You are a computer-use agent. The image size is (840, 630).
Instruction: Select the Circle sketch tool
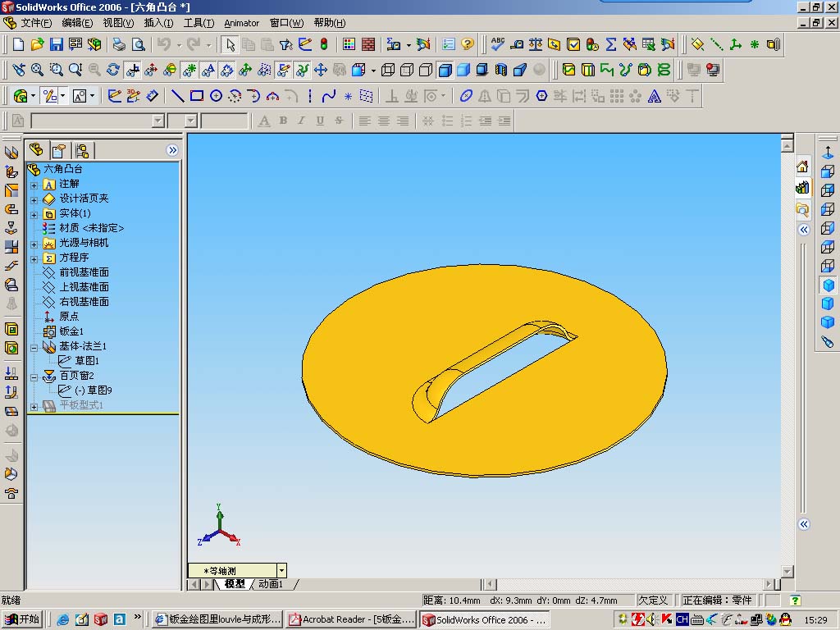coord(216,96)
